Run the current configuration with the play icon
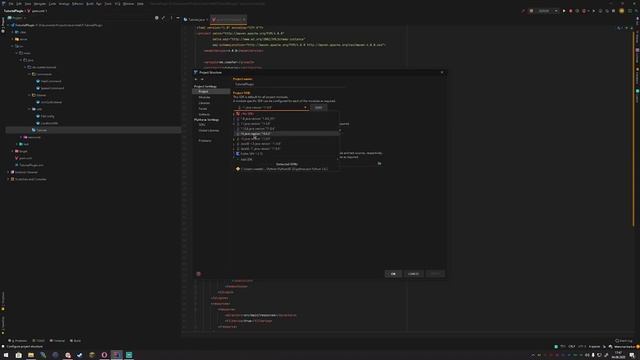Image resolution: width=640 pixels, height=360 pixels. pos(564,11)
